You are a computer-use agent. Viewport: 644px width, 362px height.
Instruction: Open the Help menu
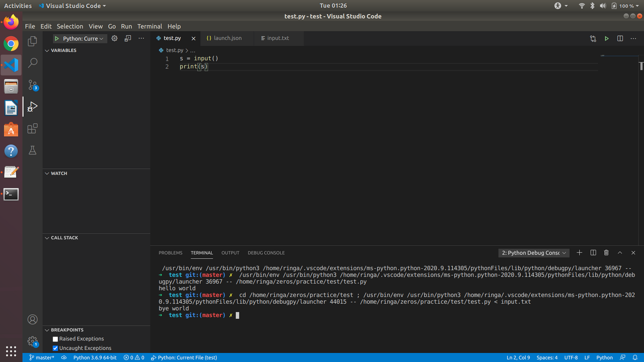point(174,26)
